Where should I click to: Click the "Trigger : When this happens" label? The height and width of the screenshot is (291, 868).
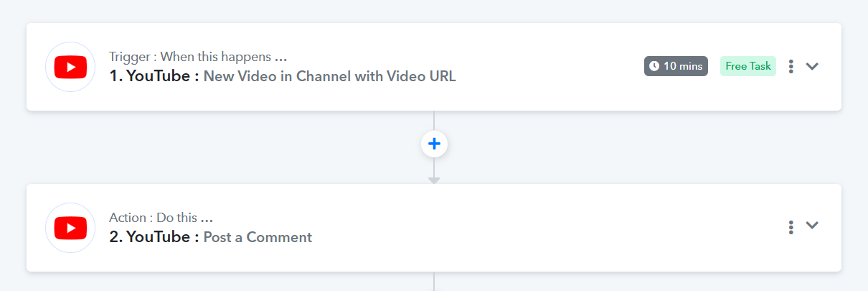coord(190,57)
